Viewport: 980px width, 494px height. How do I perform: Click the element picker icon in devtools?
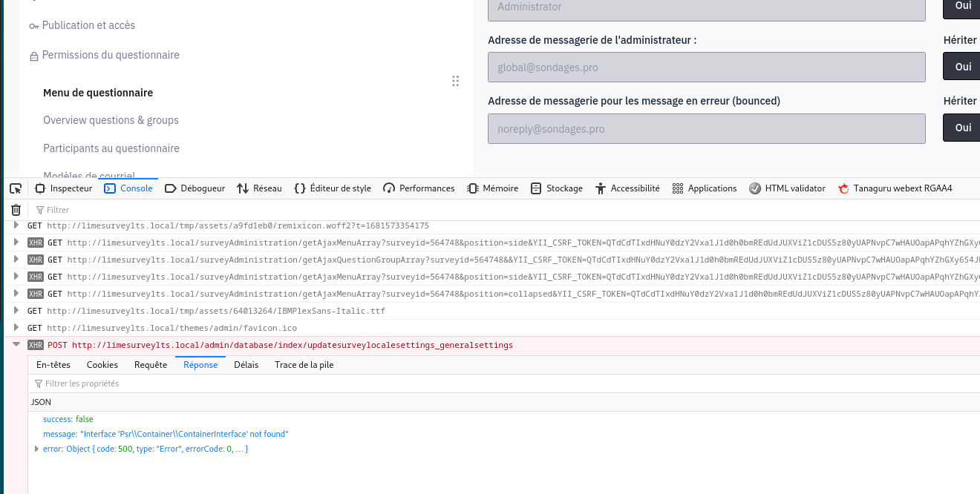[16, 188]
